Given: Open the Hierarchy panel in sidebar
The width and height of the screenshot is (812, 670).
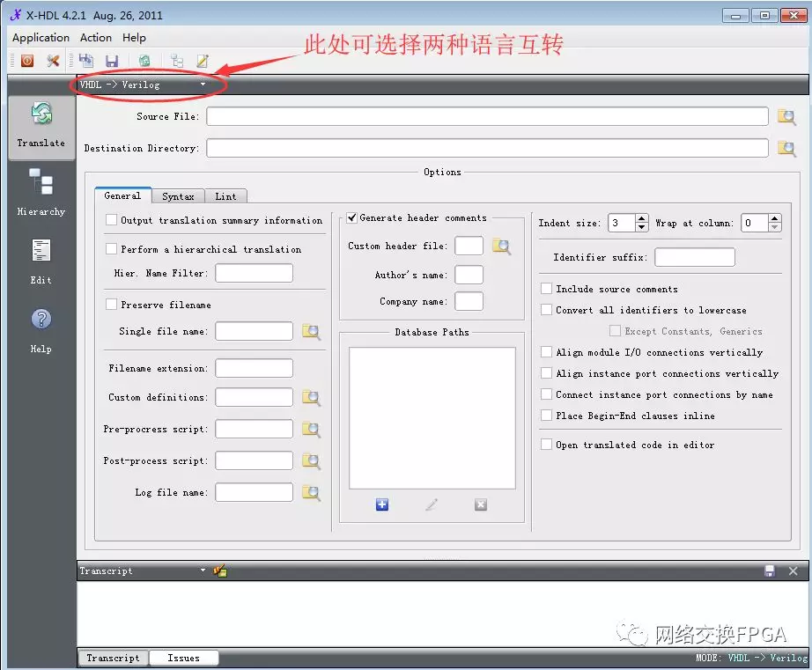Looking at the screenshot, I should (x=41, y=193).
